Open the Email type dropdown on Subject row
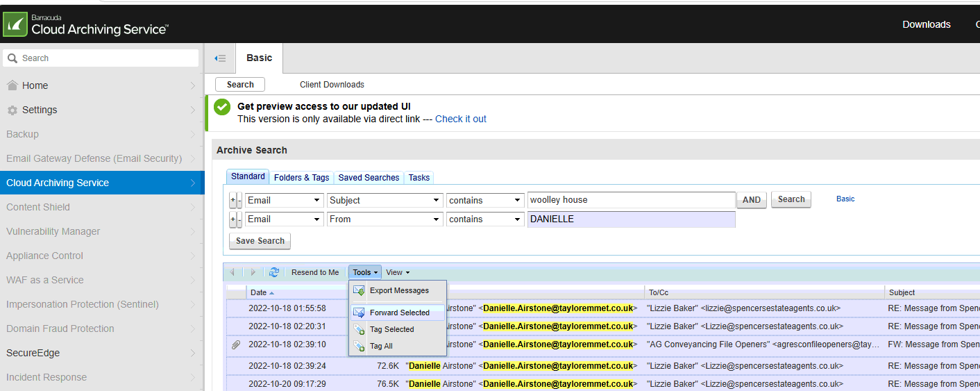Screen dimensions: 980x391 pos(284,200)
